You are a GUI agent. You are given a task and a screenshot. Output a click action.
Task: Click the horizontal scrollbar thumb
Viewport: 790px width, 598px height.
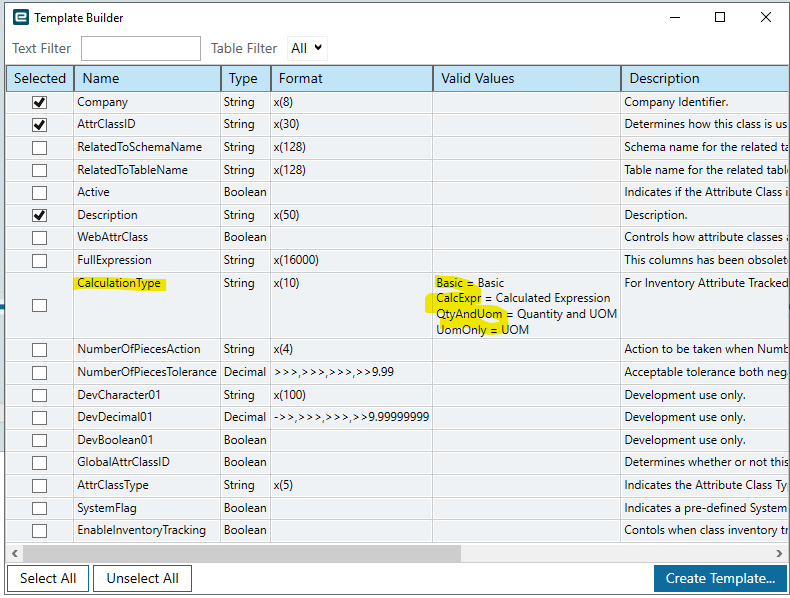(x=242, y=553)
